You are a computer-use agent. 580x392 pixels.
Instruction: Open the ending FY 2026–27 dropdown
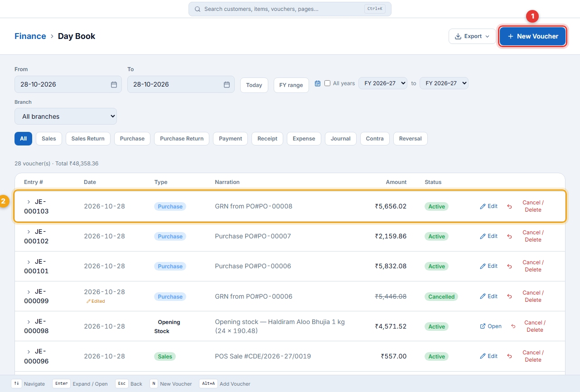click(x=444, y=83)
